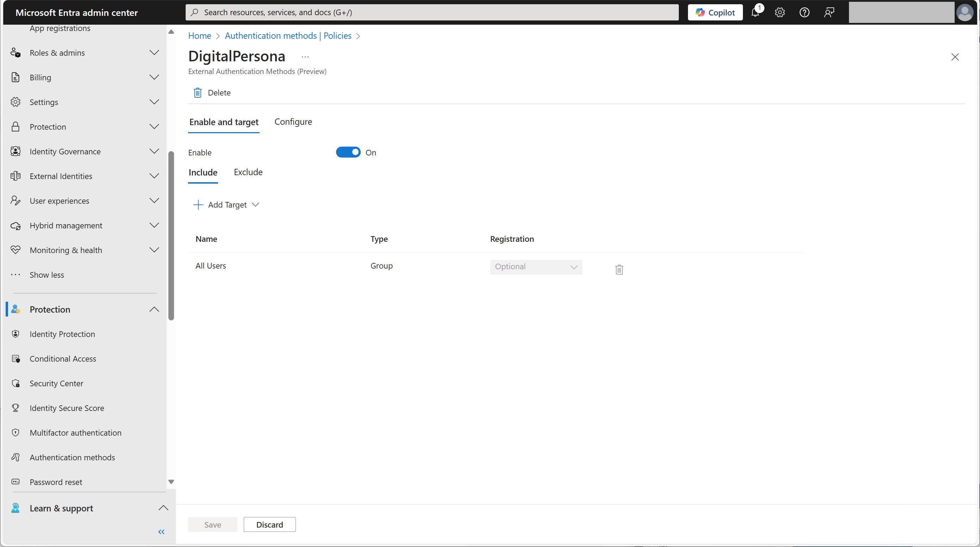This screenshot has height=547, width=980.
Task: Turn off the Enable toggle
Action: pyautogui.click(x=348, y=152)
